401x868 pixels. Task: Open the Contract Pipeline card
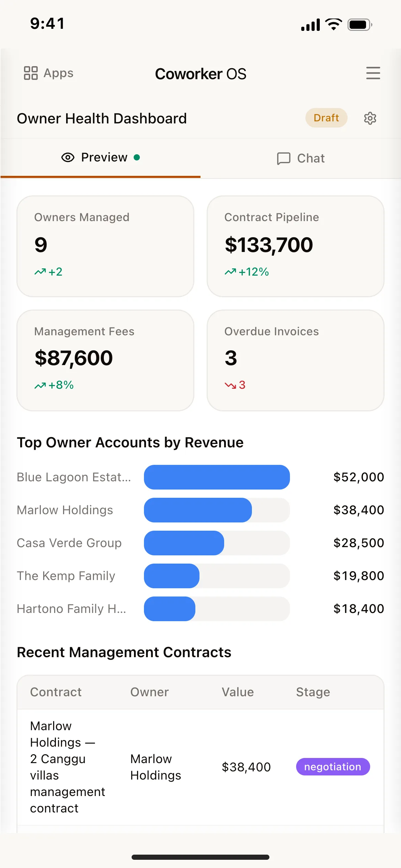[x=295, y=246]
